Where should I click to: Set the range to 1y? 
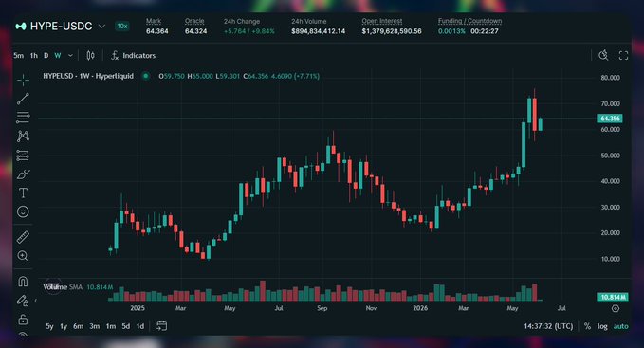coord(64,326)
